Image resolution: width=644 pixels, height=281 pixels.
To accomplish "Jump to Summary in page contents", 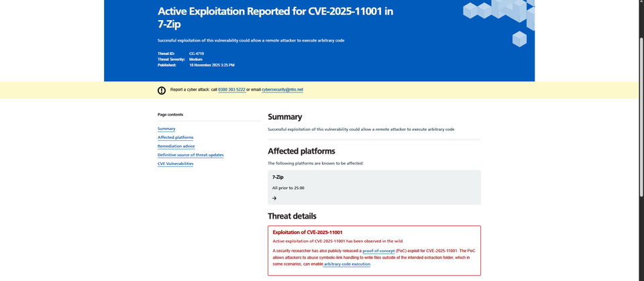I will [166, 129].
